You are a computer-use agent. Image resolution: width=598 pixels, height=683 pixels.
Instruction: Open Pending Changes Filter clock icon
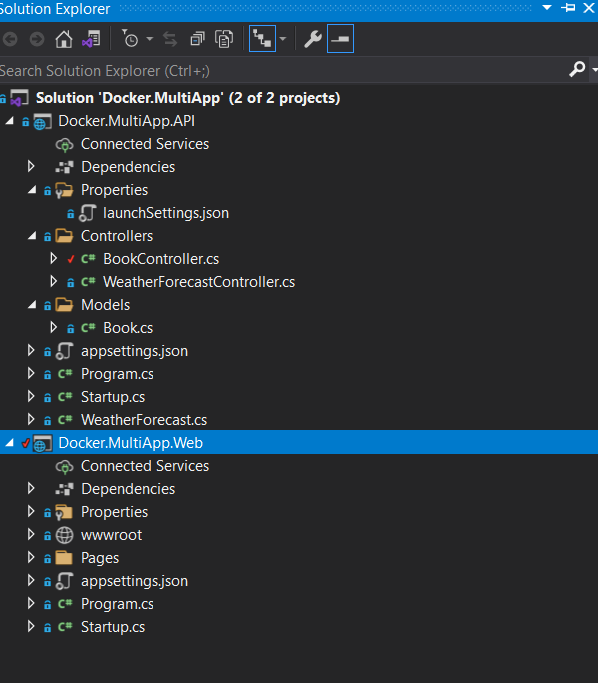coord(130,39)
